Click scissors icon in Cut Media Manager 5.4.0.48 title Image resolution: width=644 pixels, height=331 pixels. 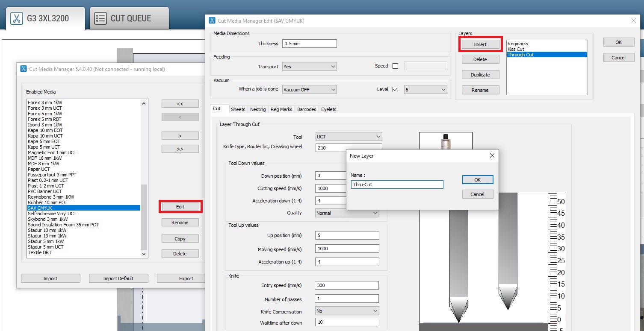click(x=24, y=69)
